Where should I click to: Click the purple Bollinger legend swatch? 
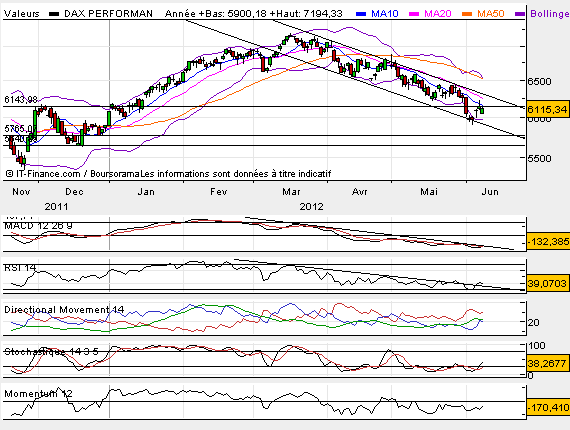click(520, 14)
